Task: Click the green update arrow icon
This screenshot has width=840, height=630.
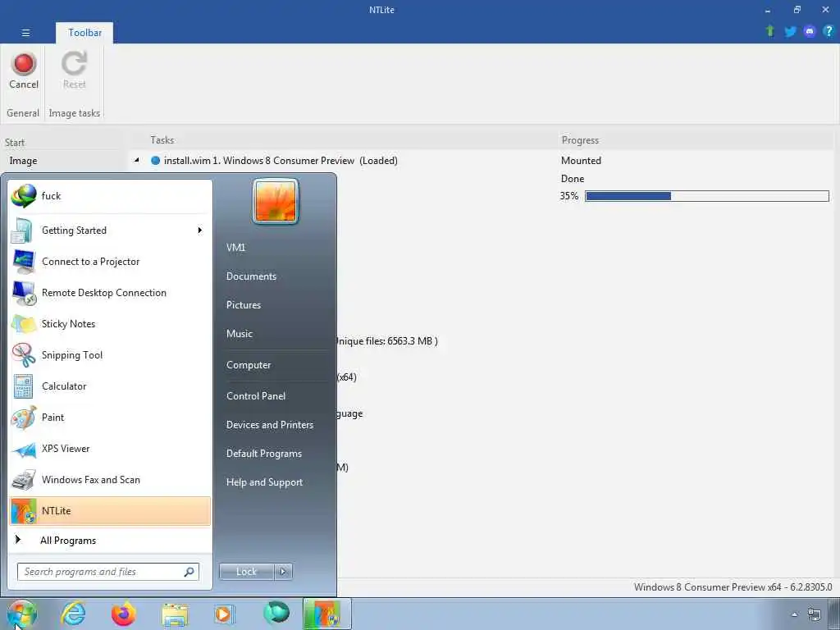Action: [x=769, y=31]
